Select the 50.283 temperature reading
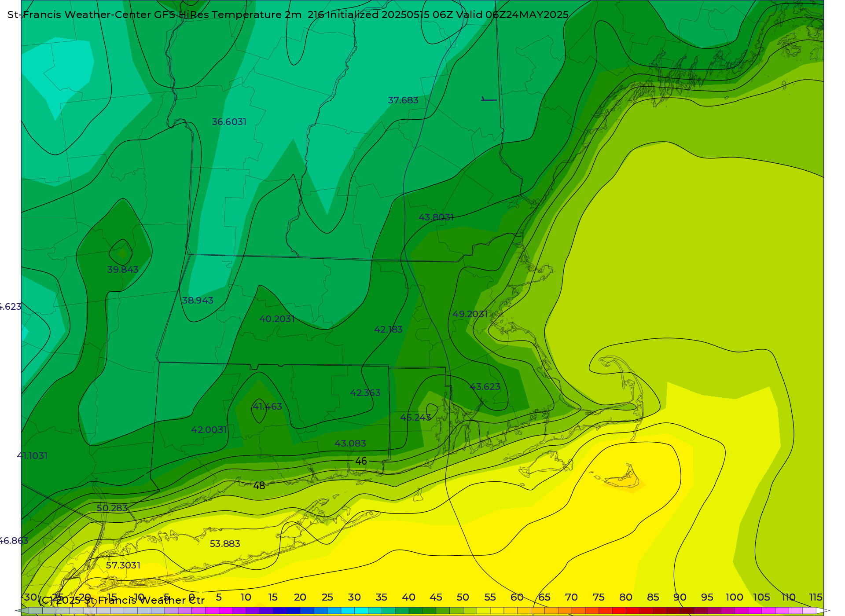This screenshot has height=616, width=845. pos(112,508)
